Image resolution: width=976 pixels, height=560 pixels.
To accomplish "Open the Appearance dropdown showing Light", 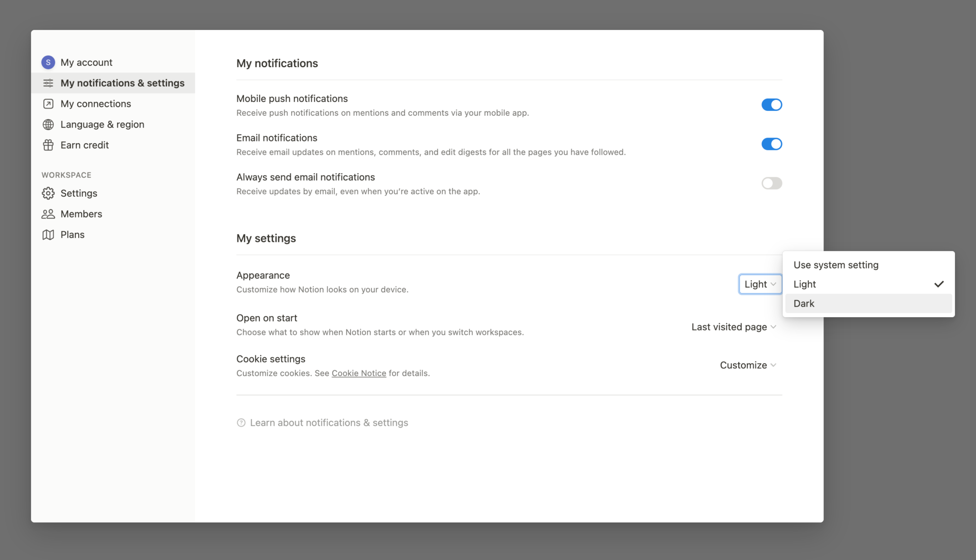I will click(760, 284).
